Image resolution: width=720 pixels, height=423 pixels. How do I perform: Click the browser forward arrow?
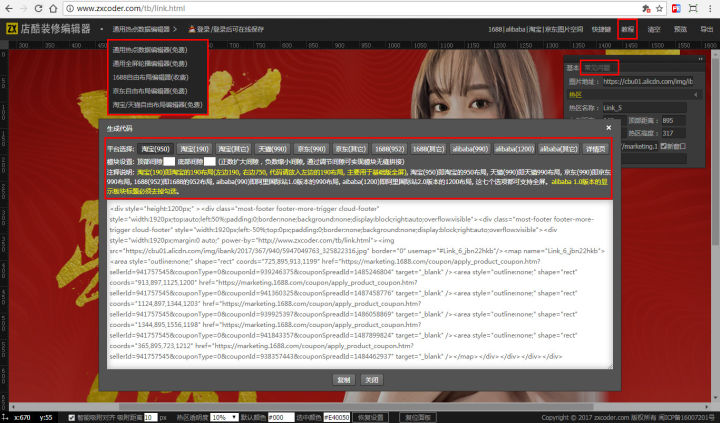pyautogui.click(x=23, y=8)
